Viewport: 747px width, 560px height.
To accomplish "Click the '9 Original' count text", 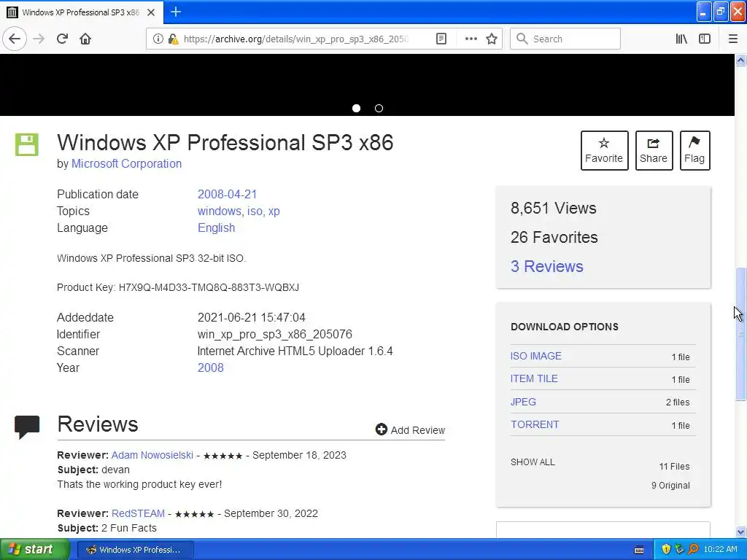I will [671, 486].
